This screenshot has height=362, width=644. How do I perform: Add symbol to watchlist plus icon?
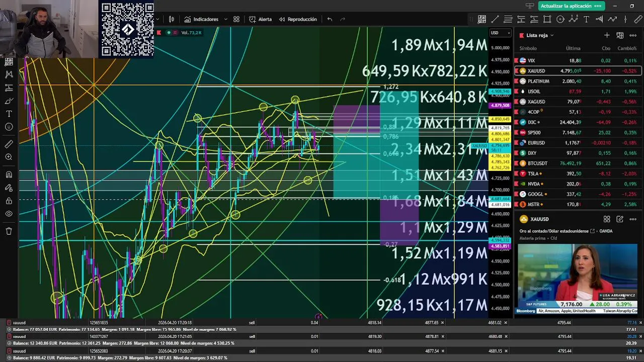tap(607, 35)
